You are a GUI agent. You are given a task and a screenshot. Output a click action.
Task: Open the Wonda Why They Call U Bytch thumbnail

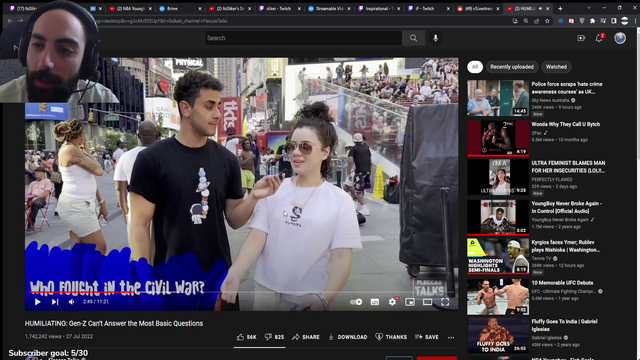click(498, 138)
